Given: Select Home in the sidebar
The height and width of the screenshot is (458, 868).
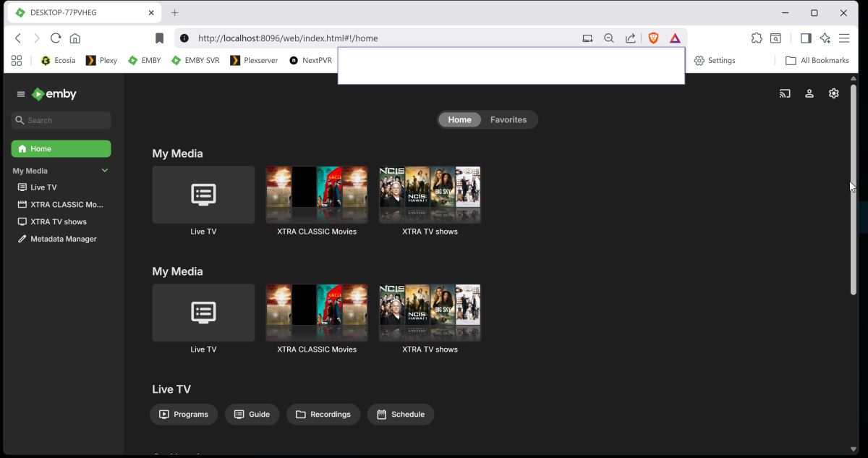Looking at the screenshot, I should click(x=61, y=149).
